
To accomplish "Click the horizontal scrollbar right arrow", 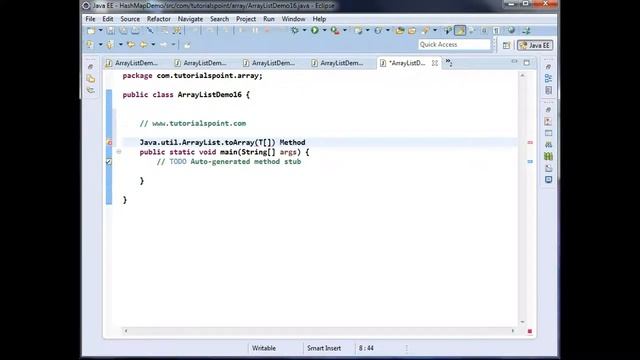I will [x=513, y=331].
